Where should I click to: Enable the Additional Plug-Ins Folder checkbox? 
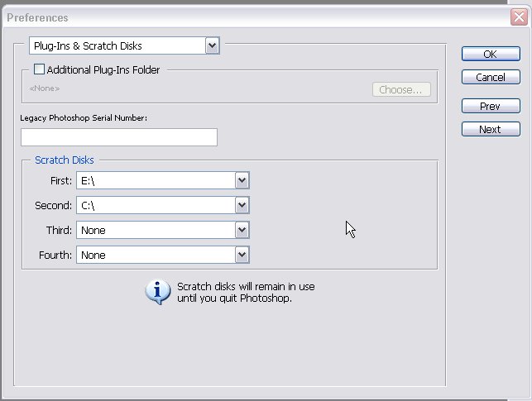(39, 70)
